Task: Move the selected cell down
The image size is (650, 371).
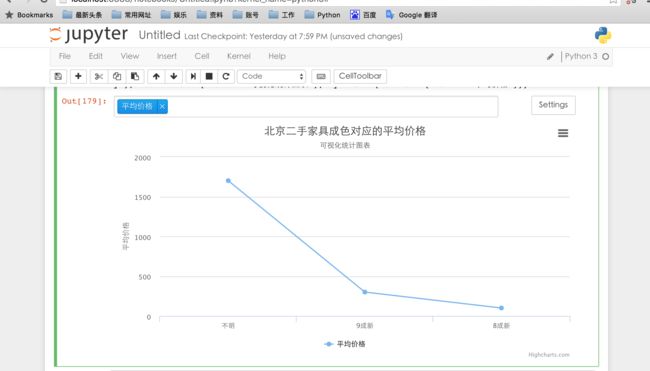Action: coord(174,76)
